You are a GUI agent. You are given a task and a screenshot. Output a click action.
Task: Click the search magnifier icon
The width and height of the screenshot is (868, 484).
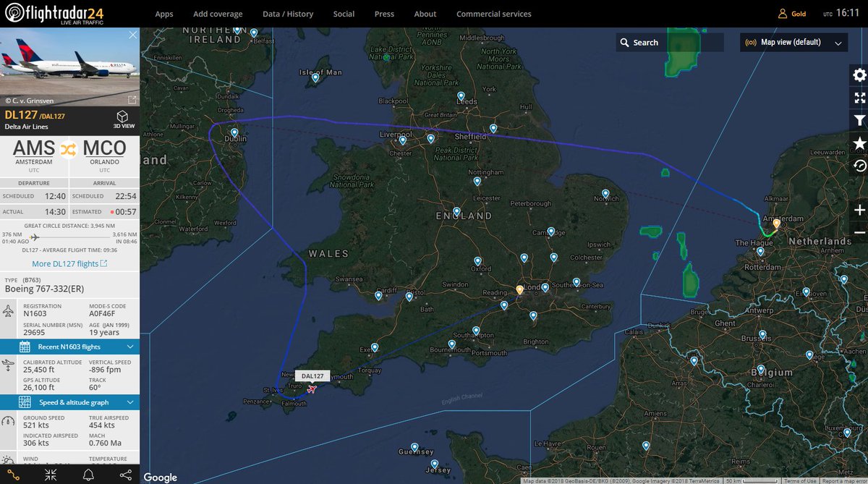pos(626,42)
